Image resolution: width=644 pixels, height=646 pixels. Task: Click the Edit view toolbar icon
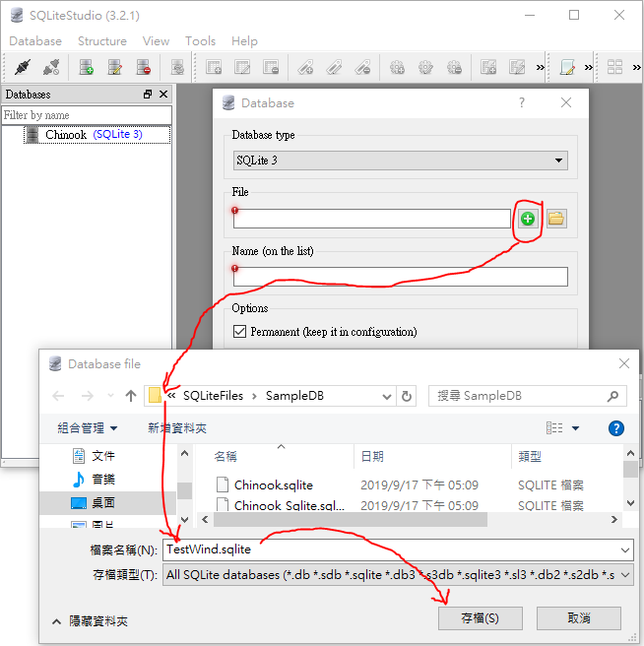(517, 67)
